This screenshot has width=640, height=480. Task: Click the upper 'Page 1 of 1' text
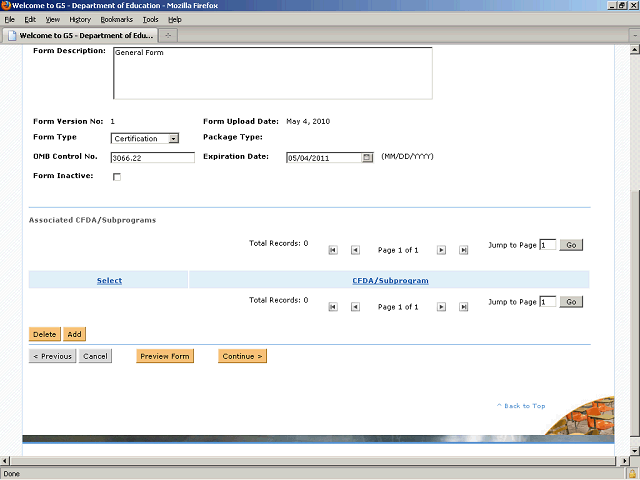click(398, 250)
